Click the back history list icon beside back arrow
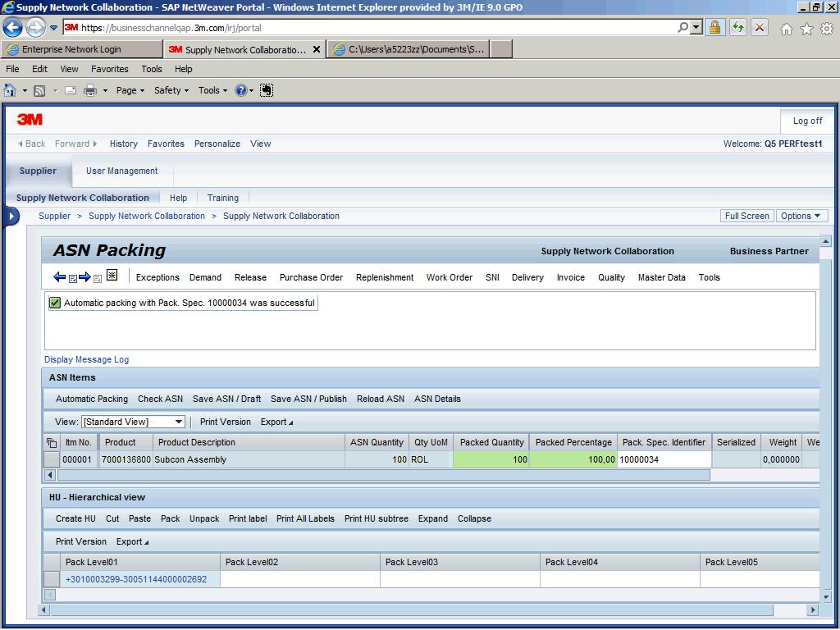The height and width of the screenshot is (630, 840). click(72, 279)
